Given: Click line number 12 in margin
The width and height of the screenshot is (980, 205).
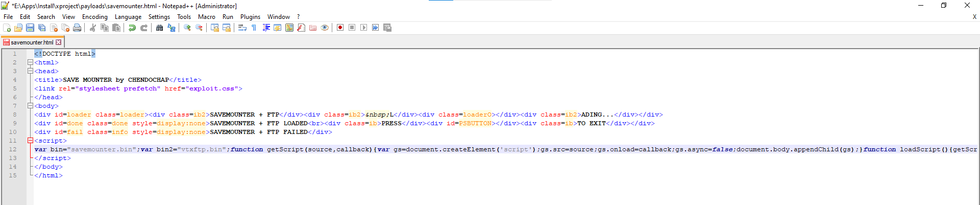Looking at the screenshot, I should tap(13, 149).
